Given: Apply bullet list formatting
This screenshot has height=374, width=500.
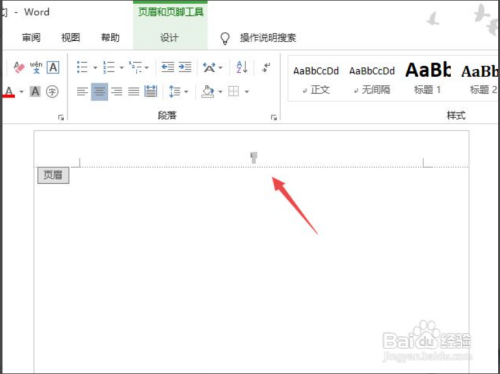Looking at the screenshot, I should [x=82, y=67].
